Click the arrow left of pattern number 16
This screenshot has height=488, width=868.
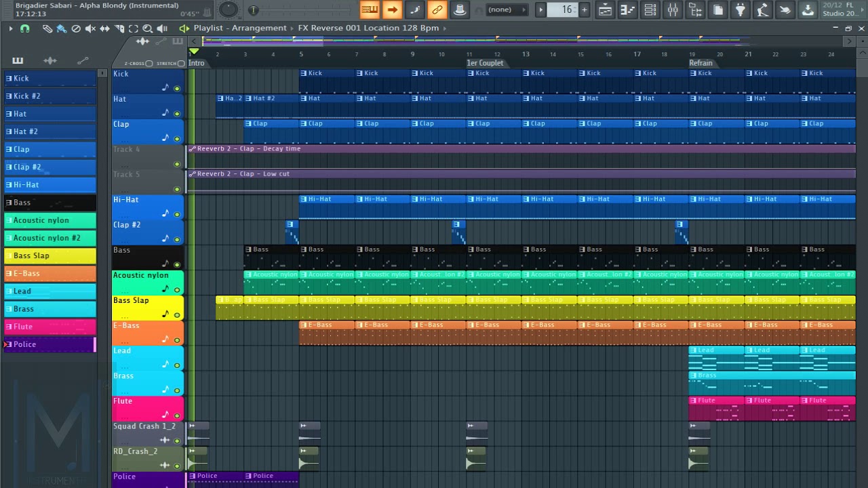tap(540, 9)
